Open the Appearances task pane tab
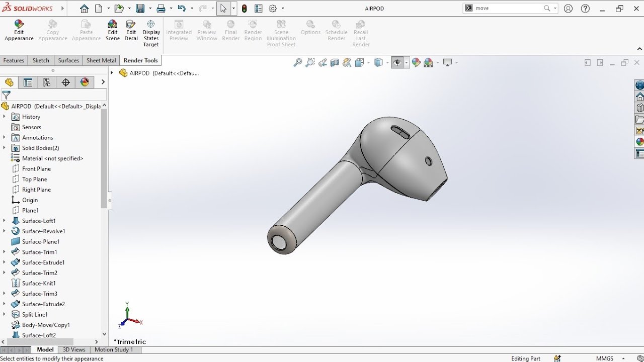Image resolution: width=644 pixels, height=362 pixels. (x=639, y=142)
